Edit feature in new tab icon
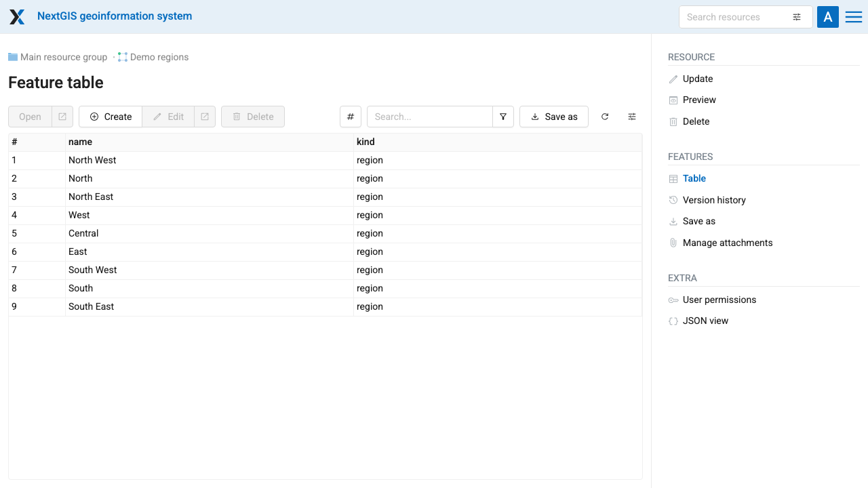Viewport: 868px width, 488px height. coord(205,117)
